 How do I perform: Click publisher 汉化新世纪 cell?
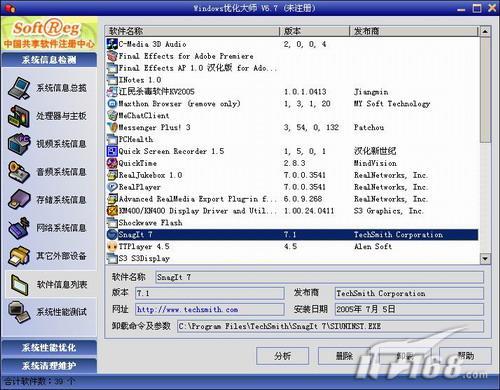(x=375, y=151)
